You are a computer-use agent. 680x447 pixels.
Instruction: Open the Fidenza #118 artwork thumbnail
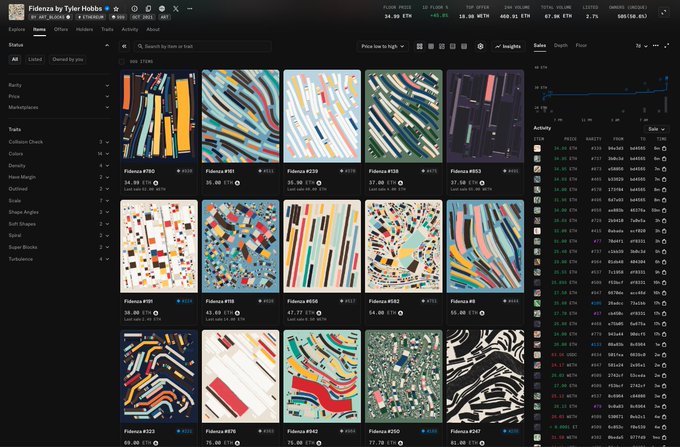point(241,246)
